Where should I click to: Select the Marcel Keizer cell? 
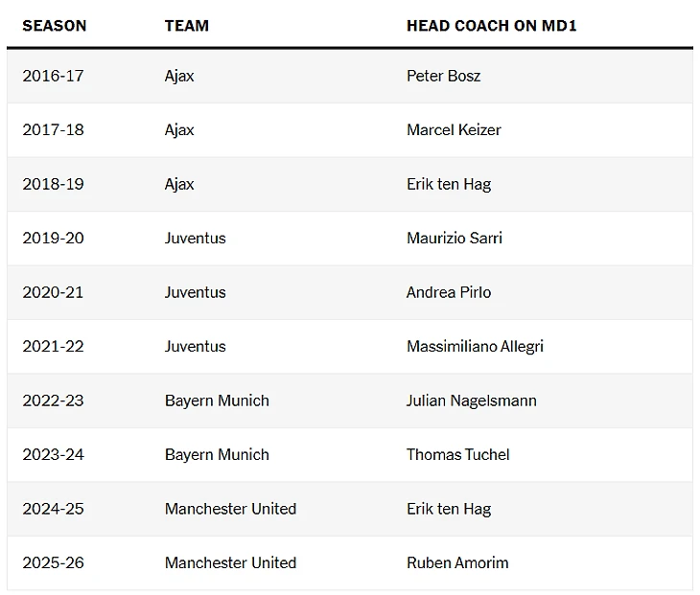pos(454,129)
